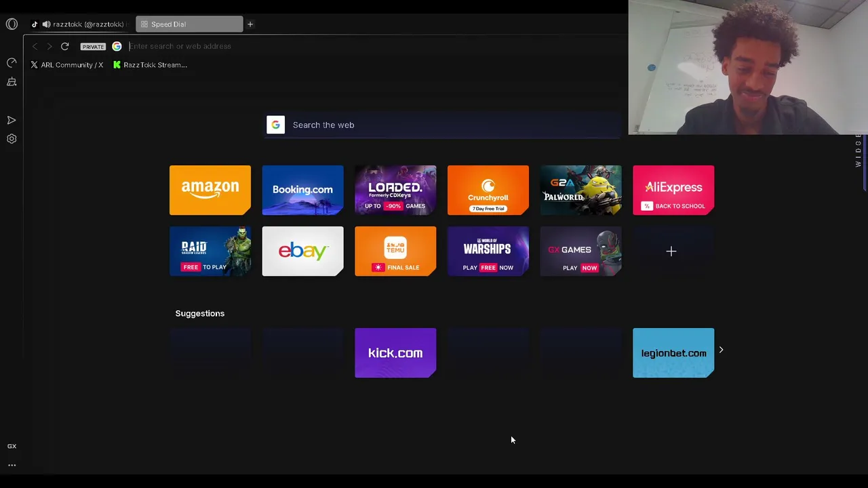This screenshot has width=868, height=488.
Task: Click the Google search engine icon in address bar
Action: click(x=117, y=46)
